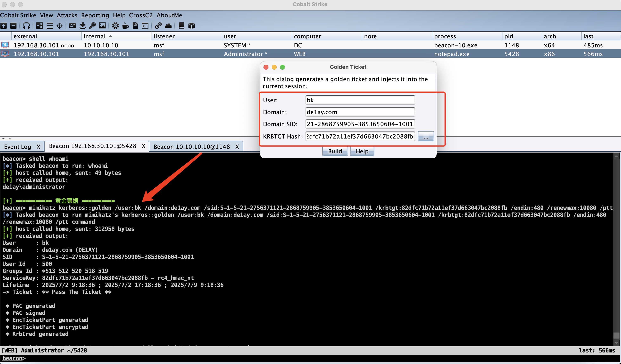Image resolution: width=621 pixels, height=364 pixels.
Task: Switch to the target table crosshair icon
Action: click(x=59, y=26)
